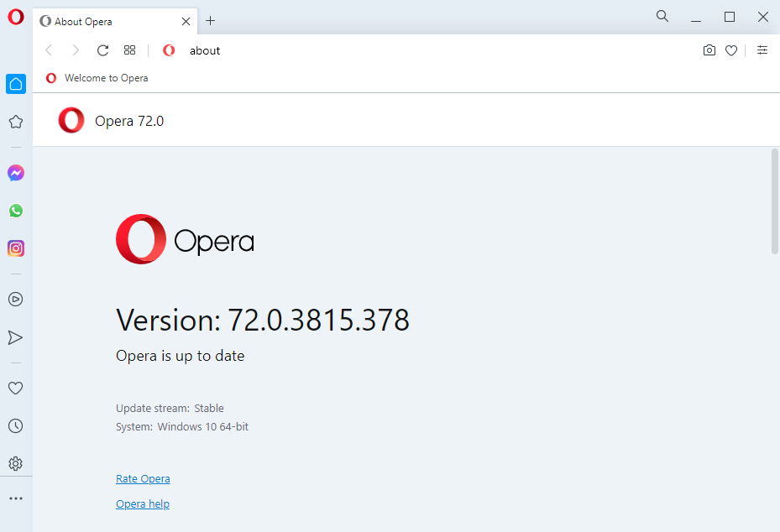Add page to bookmarks heart in address bar

731,50
